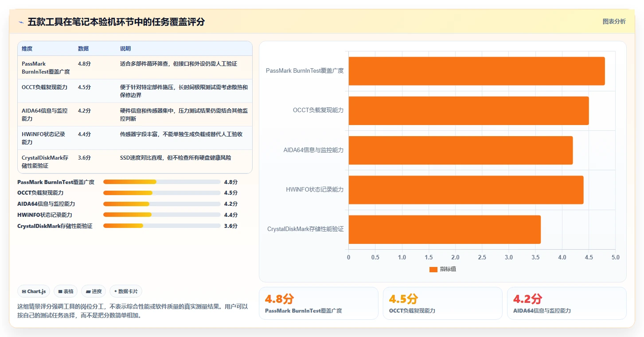Click the OCCT负载复现能力 chart bar
Viewport: 644px width, 337px height.
[x=468, y=110]
